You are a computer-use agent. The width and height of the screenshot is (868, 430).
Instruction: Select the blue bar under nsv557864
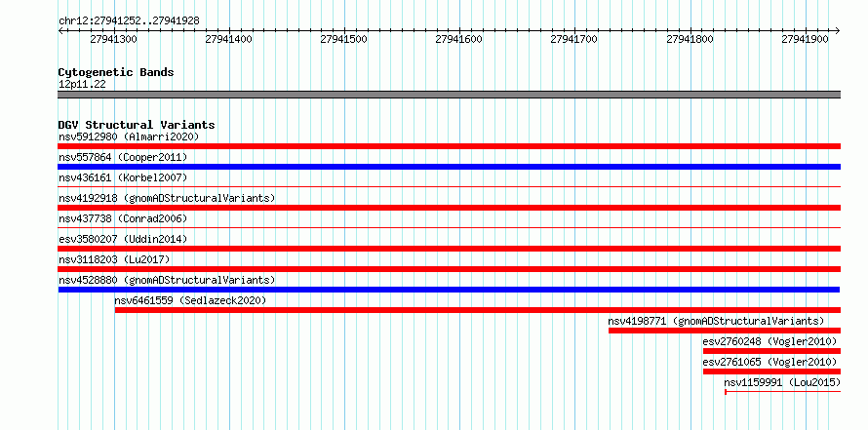pyautogui.click(x=449, y=167)
